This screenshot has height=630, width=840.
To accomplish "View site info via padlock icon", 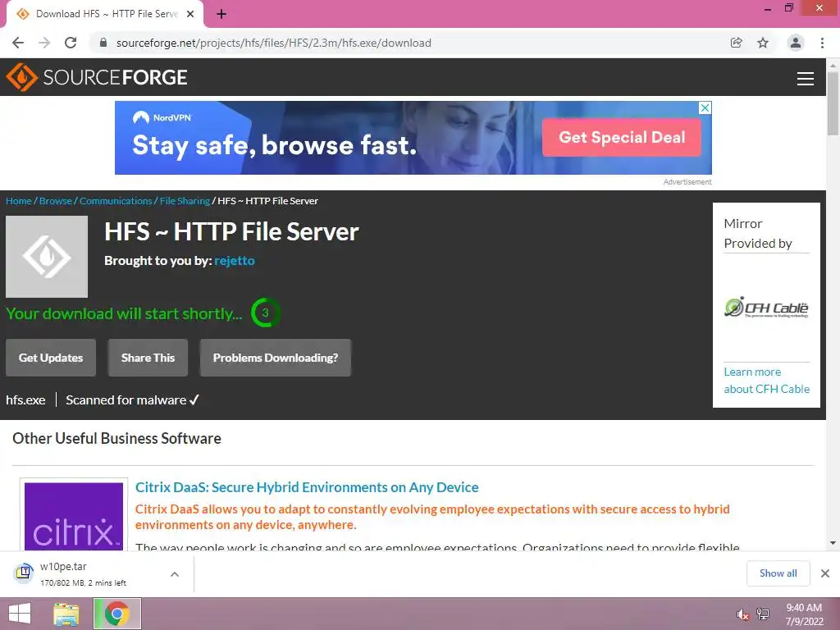I will (103, 43).
